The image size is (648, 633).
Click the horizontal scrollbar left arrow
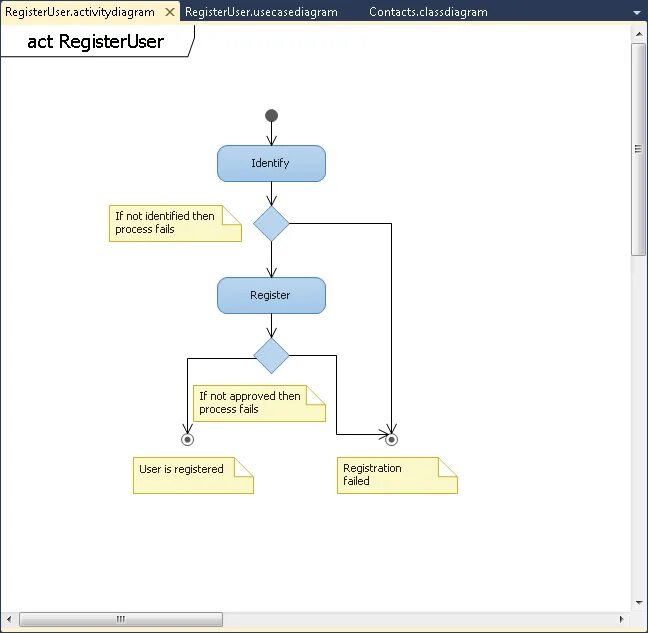coord(9,619)
